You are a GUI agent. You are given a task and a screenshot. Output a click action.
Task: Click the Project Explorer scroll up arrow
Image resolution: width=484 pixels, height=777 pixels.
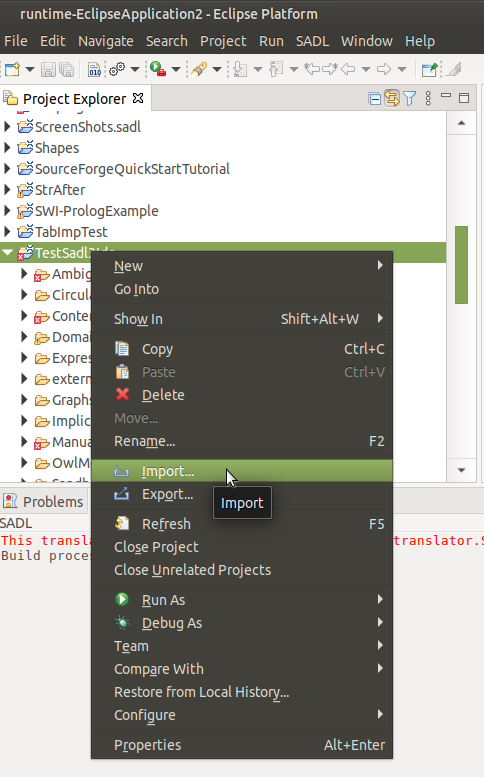click(x=461, y=123)
